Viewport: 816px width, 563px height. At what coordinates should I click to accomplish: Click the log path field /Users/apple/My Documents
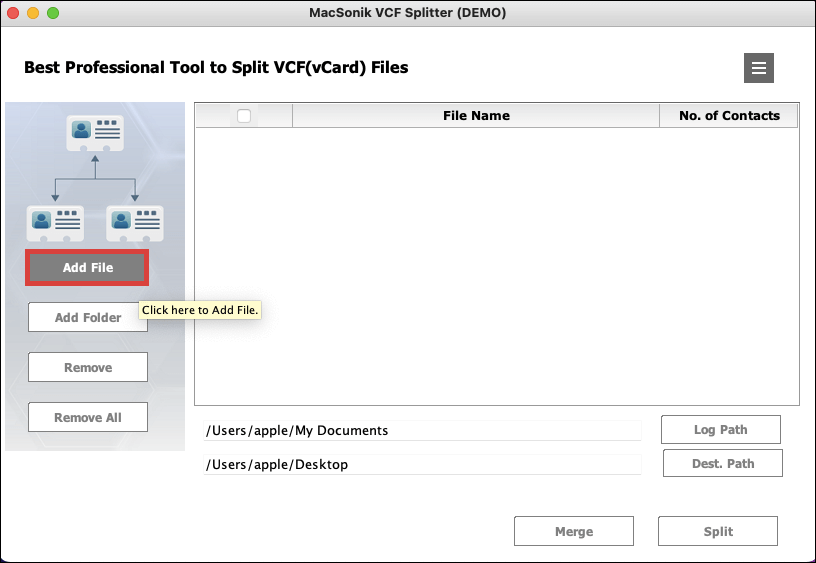[422, 430]
